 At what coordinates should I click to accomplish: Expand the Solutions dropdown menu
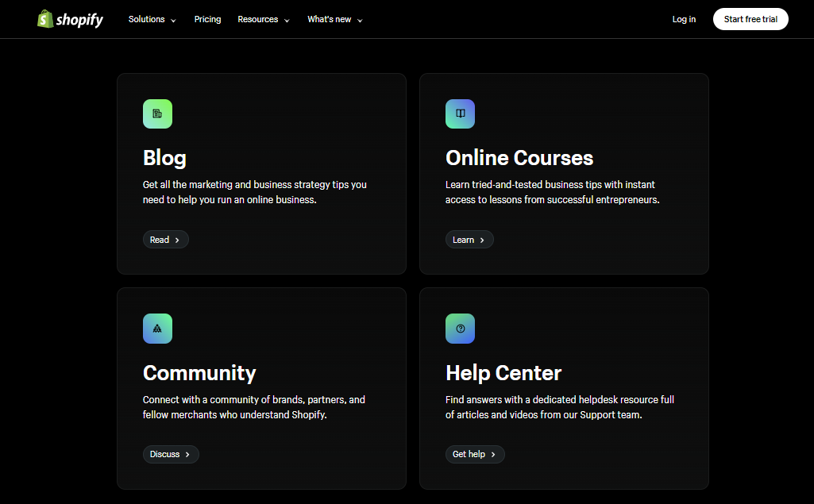(x=152, y=19)
